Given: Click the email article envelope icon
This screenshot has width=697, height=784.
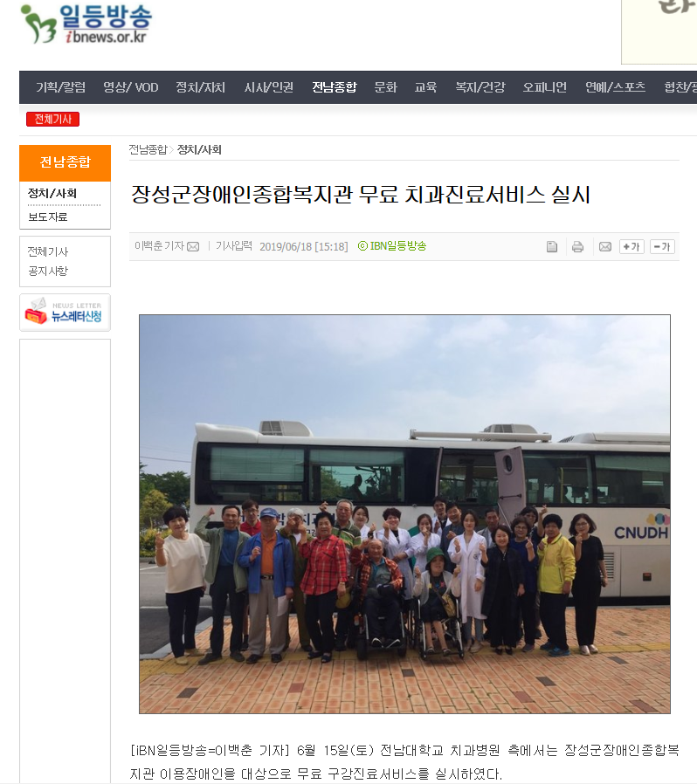Looking at the screenshot, I should [x=605, y=246].
